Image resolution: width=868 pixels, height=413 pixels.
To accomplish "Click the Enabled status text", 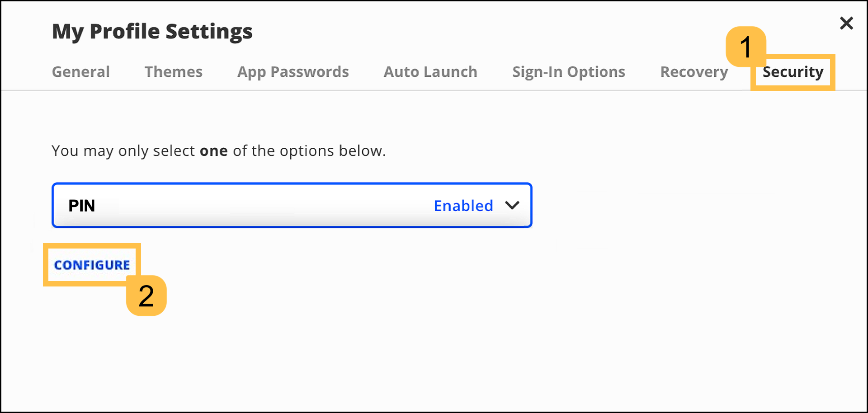I will point(463,206).
